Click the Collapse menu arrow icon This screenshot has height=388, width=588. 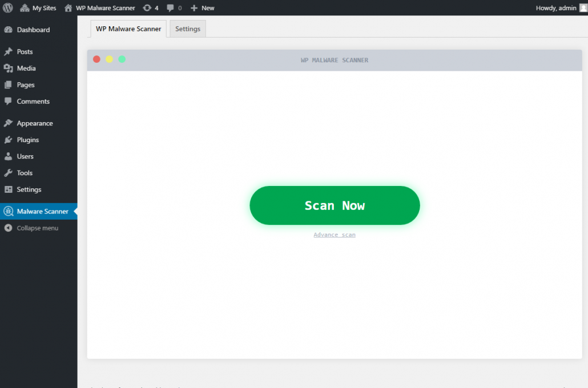[x=8, y=228]
